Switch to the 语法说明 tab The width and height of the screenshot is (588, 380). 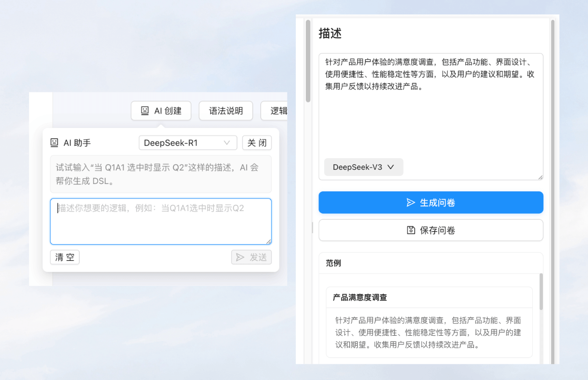226,111
